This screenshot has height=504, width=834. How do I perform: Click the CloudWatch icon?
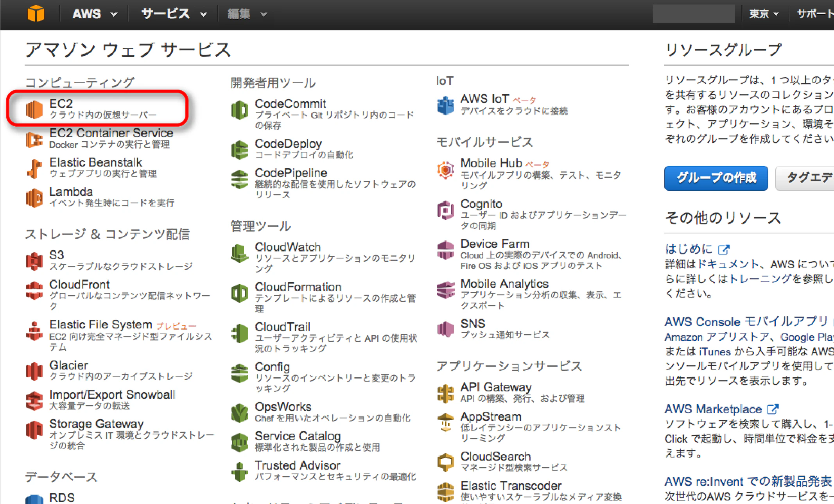pos(240,253)
